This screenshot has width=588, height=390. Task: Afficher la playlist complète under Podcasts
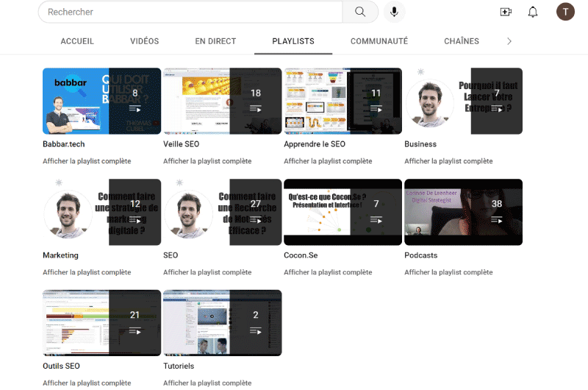[x=448, y=272]
